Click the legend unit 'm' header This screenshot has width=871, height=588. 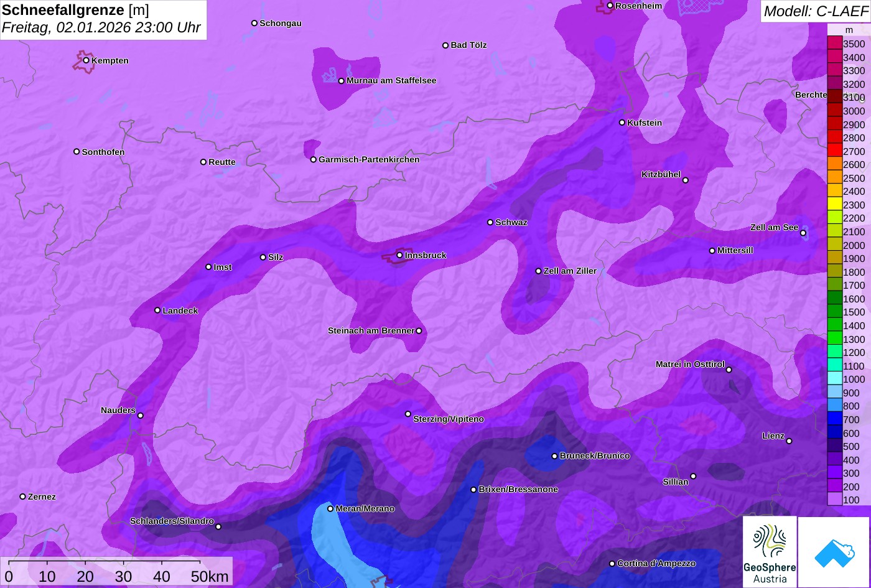[x=849, y=29]
